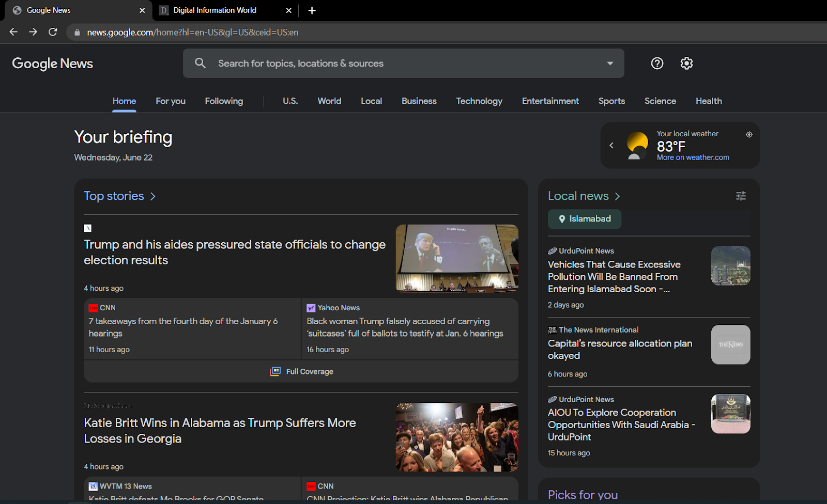Open the U.S. section

point(290,101)
